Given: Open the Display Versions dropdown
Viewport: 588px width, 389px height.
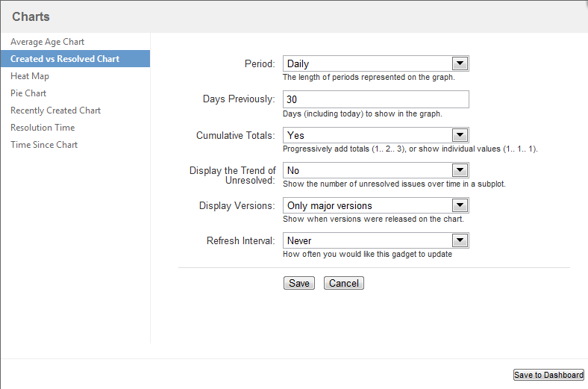Looking at the screenshot, I should click(375, 205).
